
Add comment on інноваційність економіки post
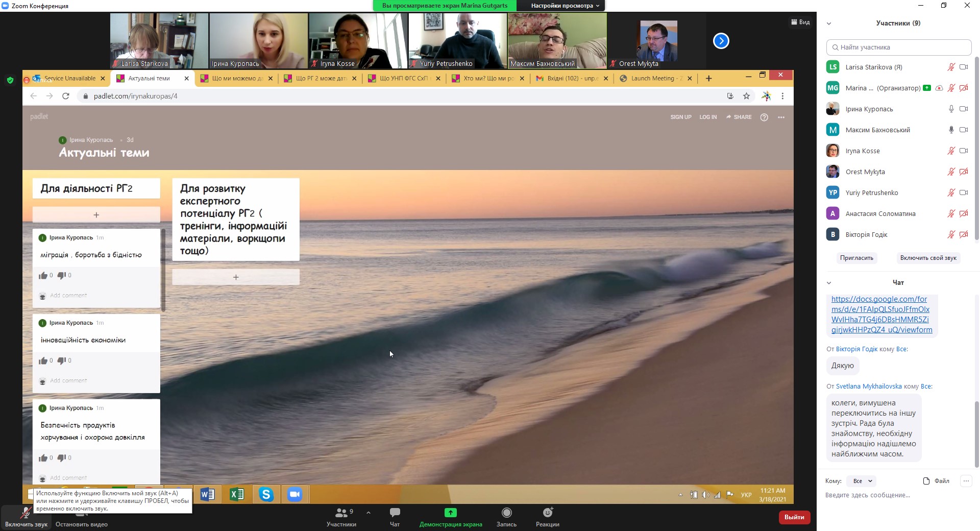[68, 381]
